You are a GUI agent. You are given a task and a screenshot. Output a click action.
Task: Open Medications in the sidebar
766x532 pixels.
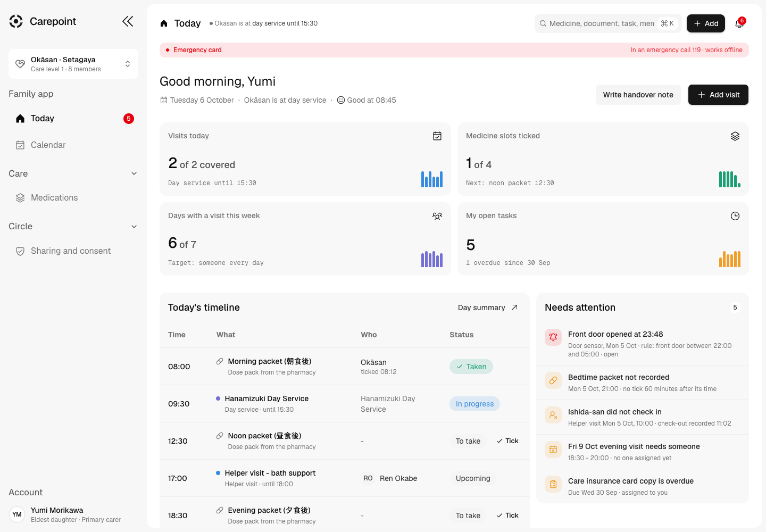(x=73, y=198)
